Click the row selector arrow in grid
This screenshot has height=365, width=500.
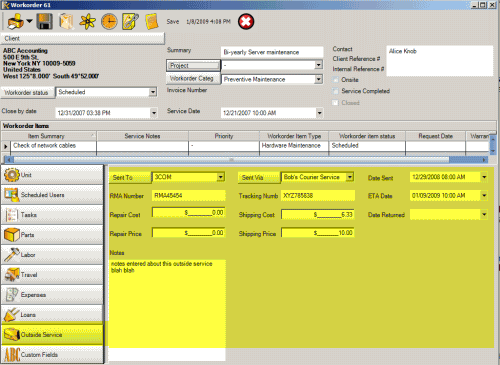click(x=6, y=146)
